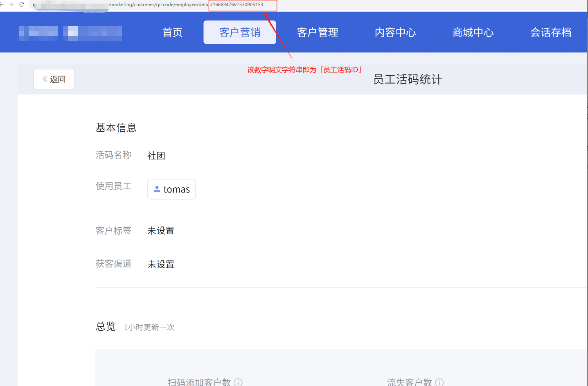Click the info icon beside 扫码添加客户数
588x386 pixels.
[x=238, y=382]
